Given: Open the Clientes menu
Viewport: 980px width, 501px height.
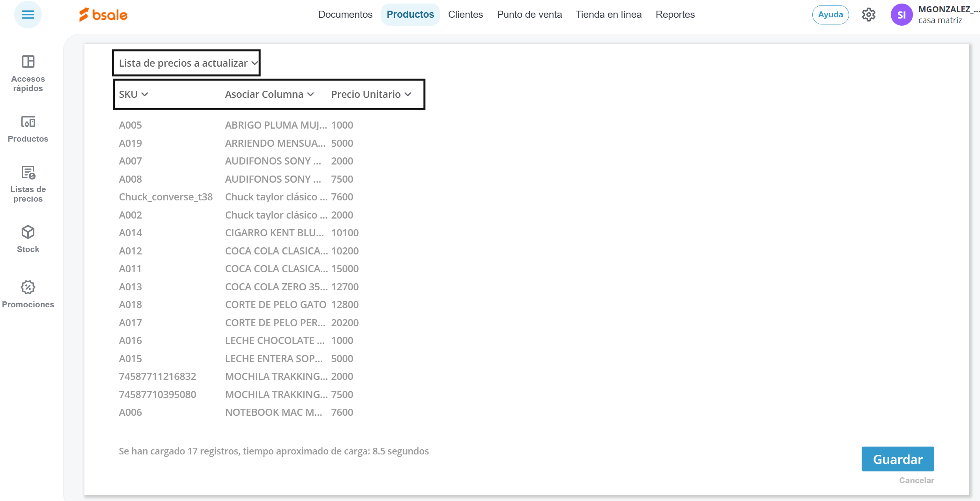Looking at the screenshot, I should click(465, 15).
